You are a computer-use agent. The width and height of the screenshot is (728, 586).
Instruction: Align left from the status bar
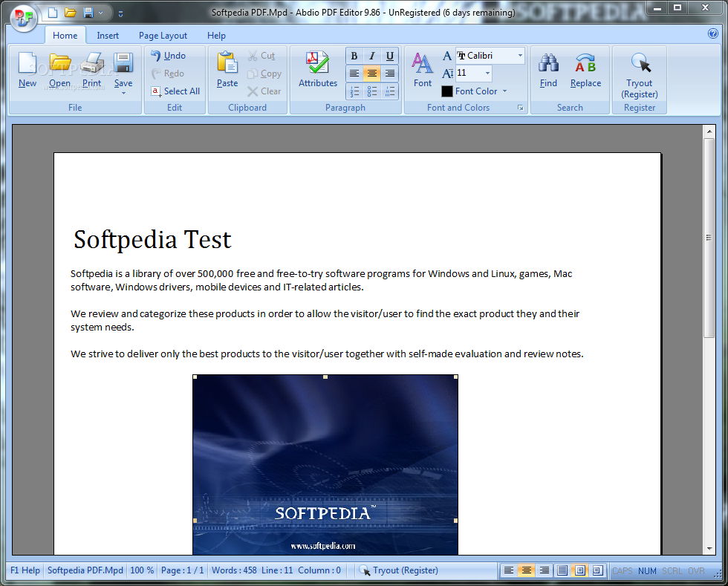[509, 570]
